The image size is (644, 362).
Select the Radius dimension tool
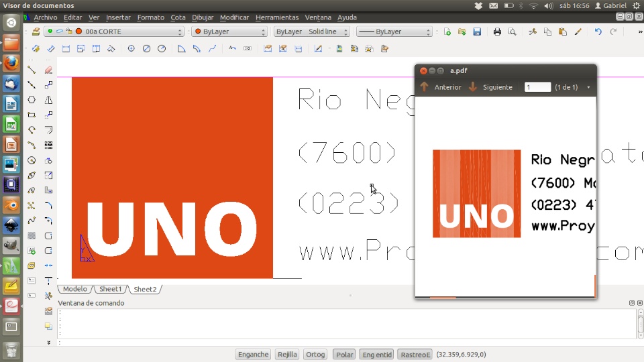[x=162, y=48]
